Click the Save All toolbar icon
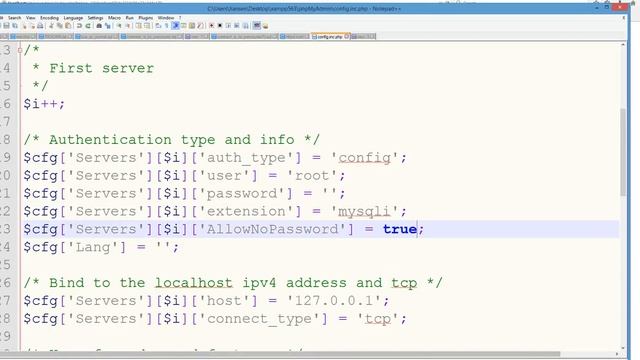 pos(15,26)
